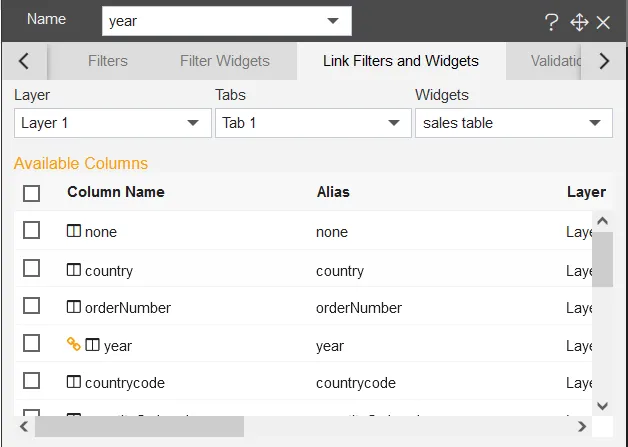Open the Validation tab
This screenshot has width=628, height=447.
[x=556, y=61]
